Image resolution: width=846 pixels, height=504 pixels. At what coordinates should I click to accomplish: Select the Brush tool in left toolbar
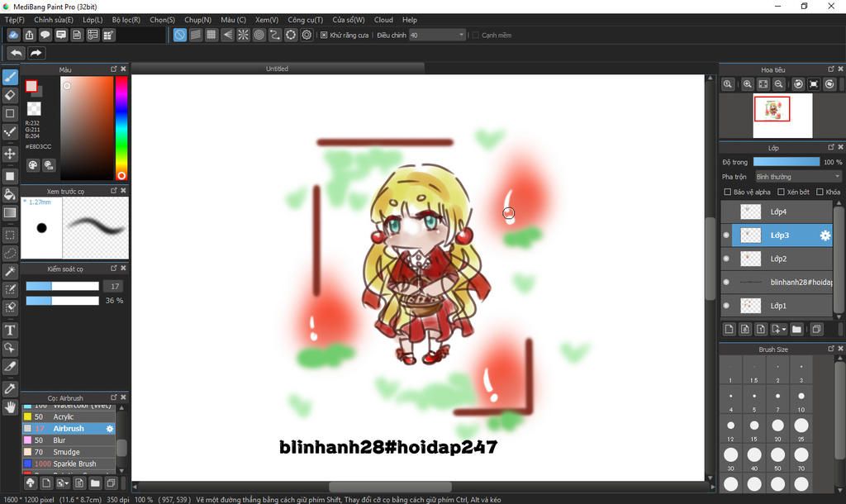coord(10,77)
